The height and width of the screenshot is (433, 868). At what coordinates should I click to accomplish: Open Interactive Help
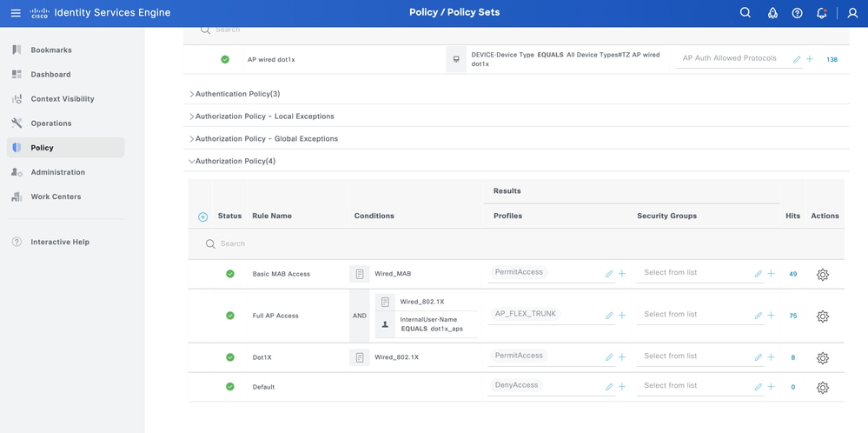[65, 242]
